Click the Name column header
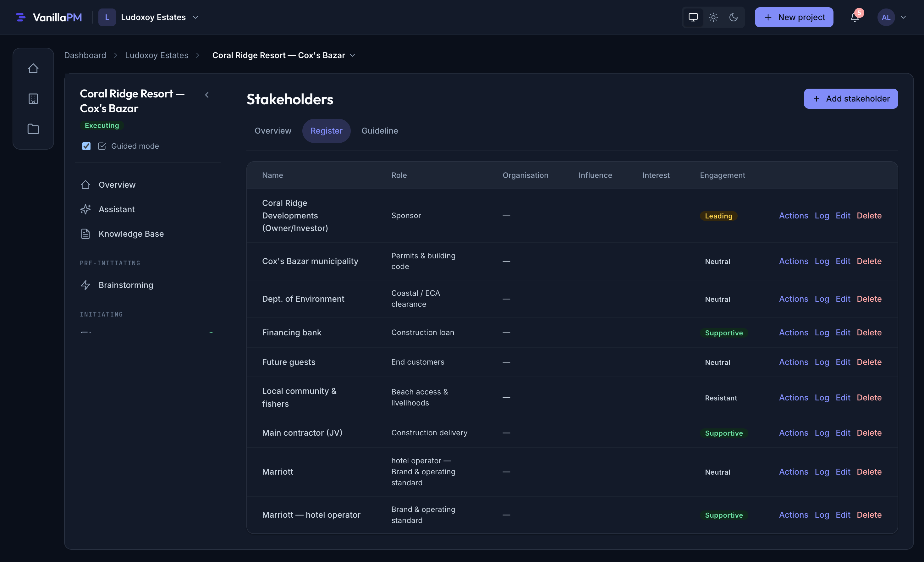This screenshot has height=562, width=924. 272,175
